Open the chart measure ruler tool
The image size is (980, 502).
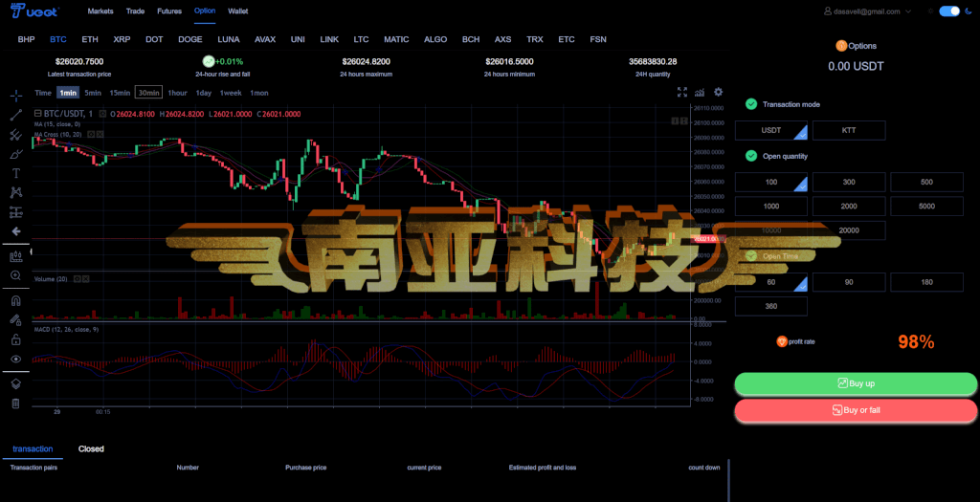16,256
